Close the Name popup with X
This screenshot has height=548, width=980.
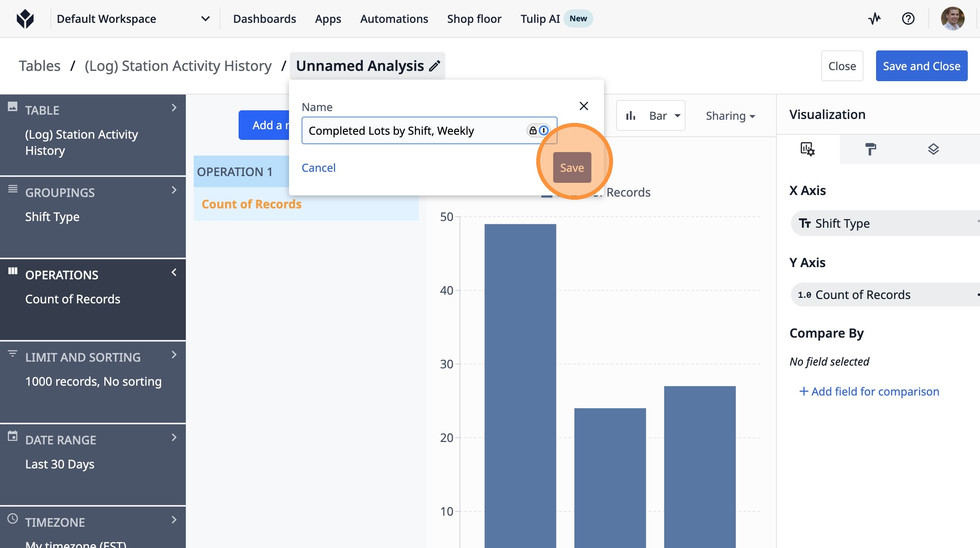tap(584, 106)
